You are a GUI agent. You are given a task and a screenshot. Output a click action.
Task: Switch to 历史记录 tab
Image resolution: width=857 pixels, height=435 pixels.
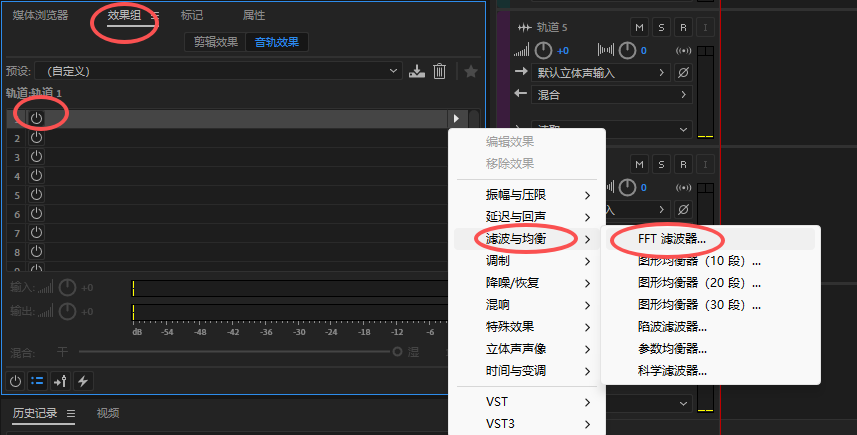point(35,413)
